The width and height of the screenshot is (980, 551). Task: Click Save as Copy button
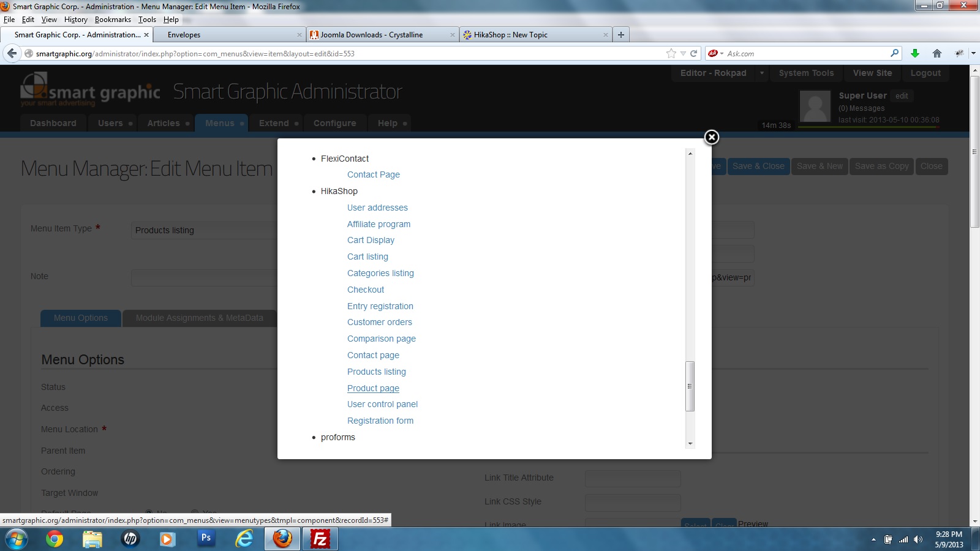(881, 166)
